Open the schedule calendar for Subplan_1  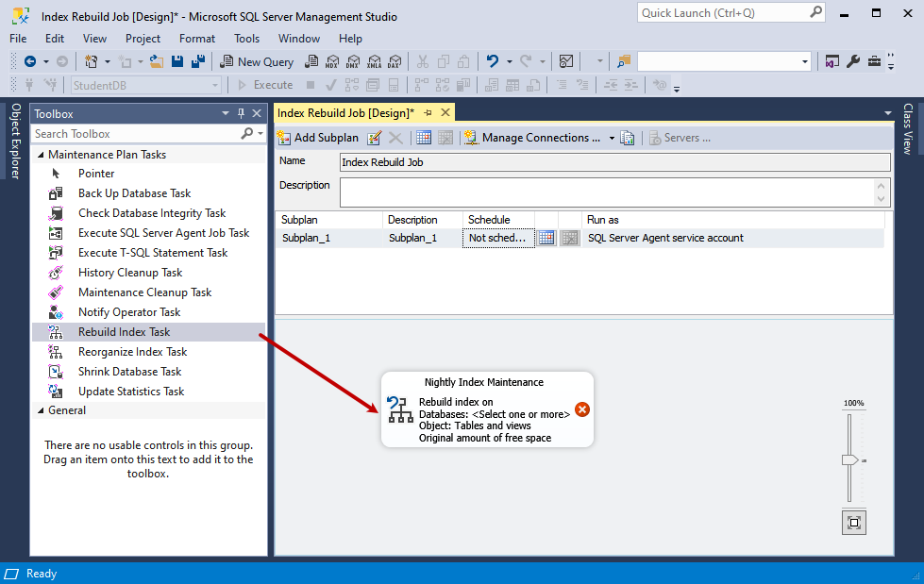point(546,238)
